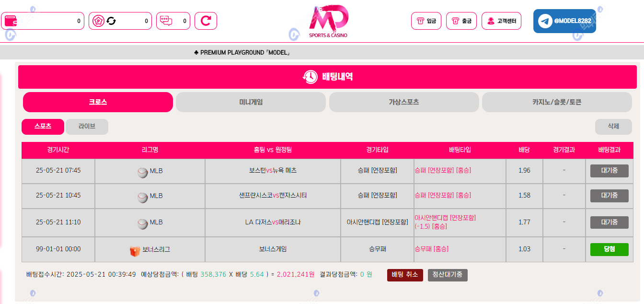Open the 출금 withdrawal page

[x=461, y=21]
